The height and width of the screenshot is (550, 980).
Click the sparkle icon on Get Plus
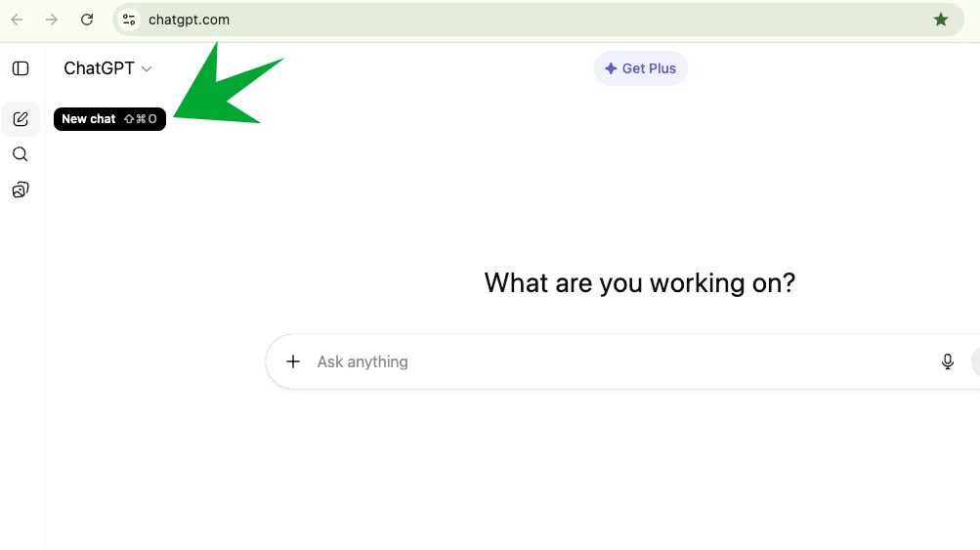(x=611, y=68)
